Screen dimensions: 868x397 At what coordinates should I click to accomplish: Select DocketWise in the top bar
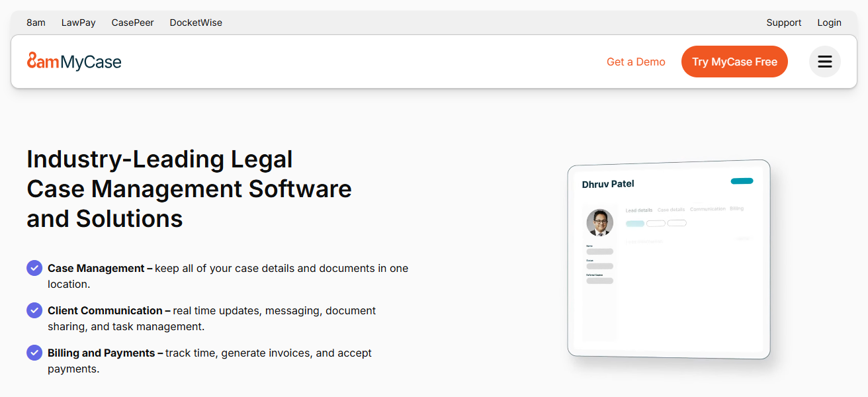coord(196,22)
